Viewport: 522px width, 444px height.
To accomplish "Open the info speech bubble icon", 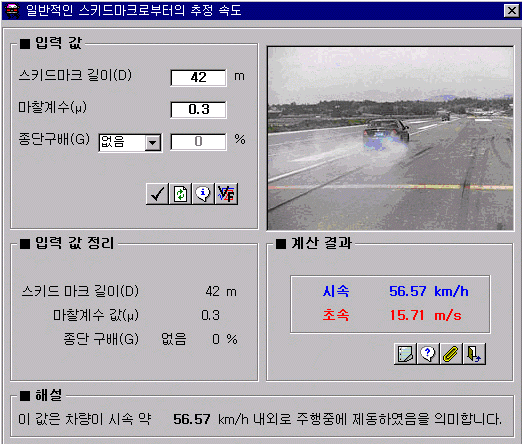I will (203, 194).
